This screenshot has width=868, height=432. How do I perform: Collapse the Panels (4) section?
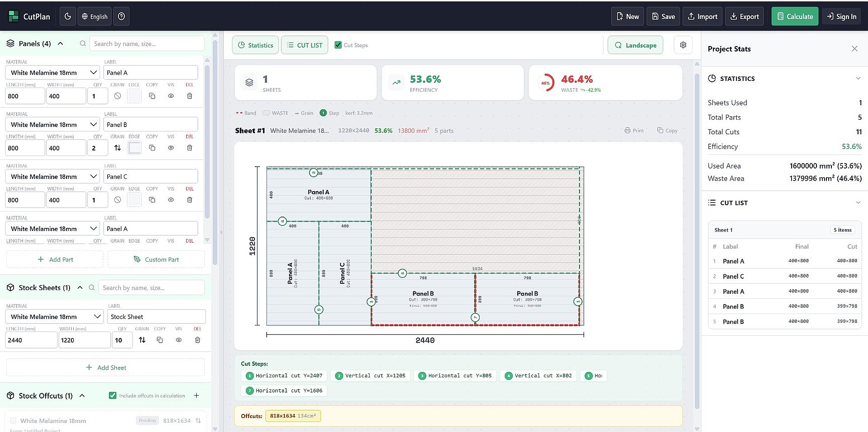coord(61,44)
